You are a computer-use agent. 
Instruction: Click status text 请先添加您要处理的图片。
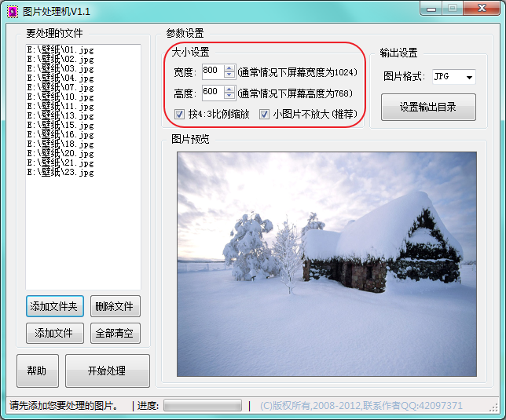64,406
